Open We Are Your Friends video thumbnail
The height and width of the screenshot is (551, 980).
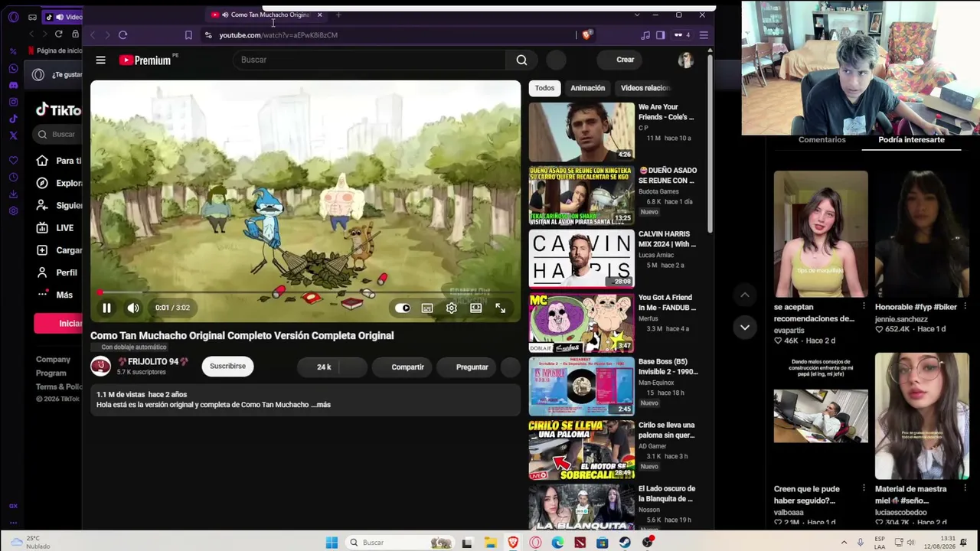581,132
